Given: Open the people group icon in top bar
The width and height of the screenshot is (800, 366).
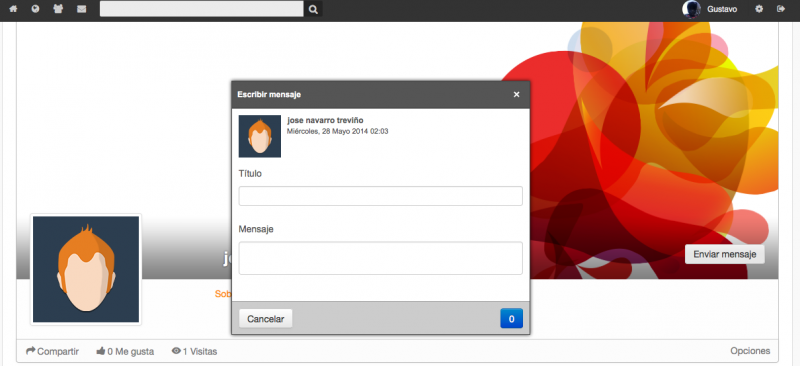Looking at the screenshot, I should (x=58, y=9).
